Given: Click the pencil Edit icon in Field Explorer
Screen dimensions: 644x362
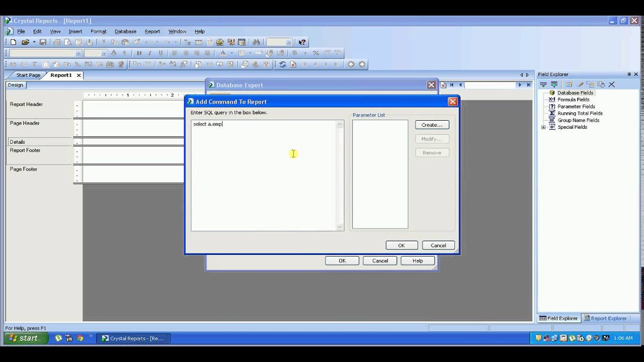Looking at the screenshot, I should [580, 84].
